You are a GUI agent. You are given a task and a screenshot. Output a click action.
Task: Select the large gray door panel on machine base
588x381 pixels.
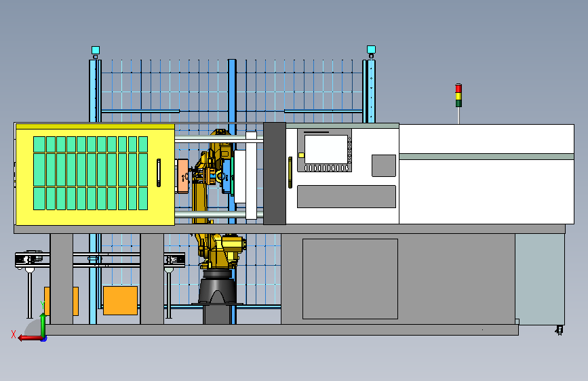350,279
